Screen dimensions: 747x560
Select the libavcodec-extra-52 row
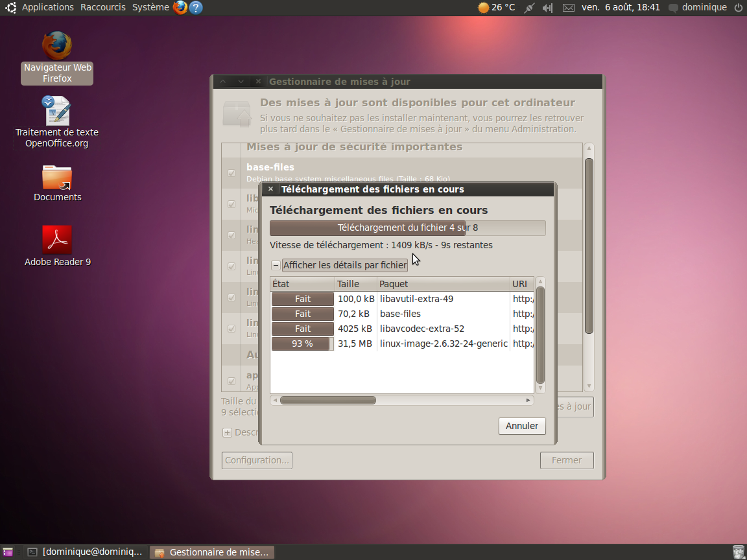[x=401, y=329]
